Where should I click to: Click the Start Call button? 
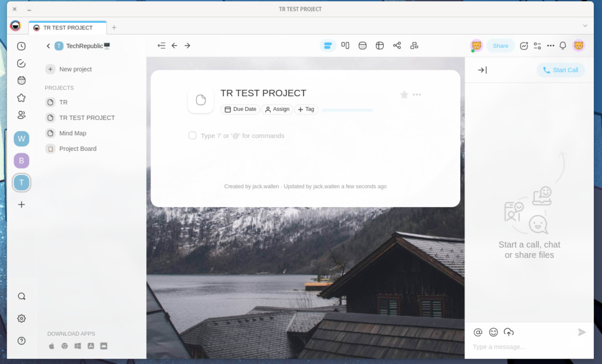(x=560, y=70)
